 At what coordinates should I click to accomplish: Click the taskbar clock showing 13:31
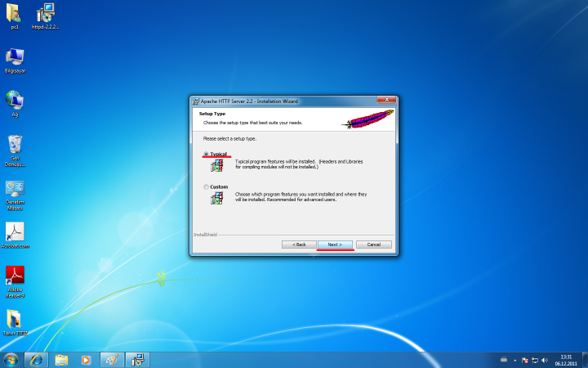(565, 360)
